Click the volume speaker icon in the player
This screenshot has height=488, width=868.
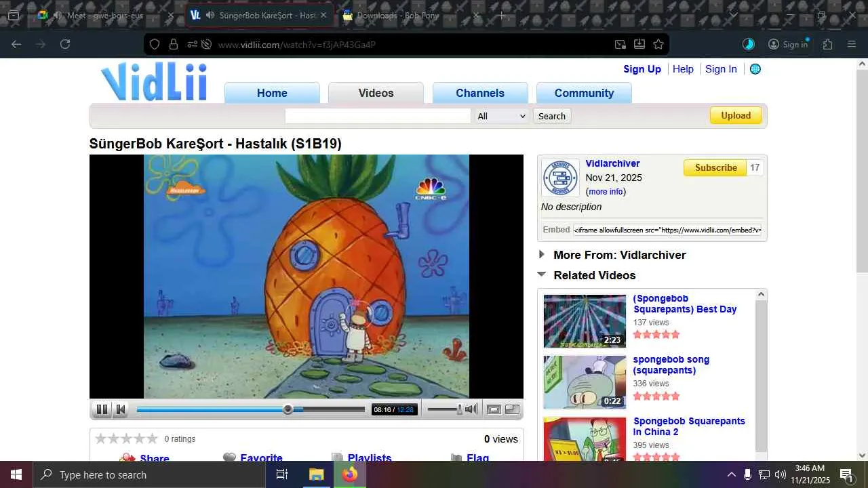click(471, 409)
